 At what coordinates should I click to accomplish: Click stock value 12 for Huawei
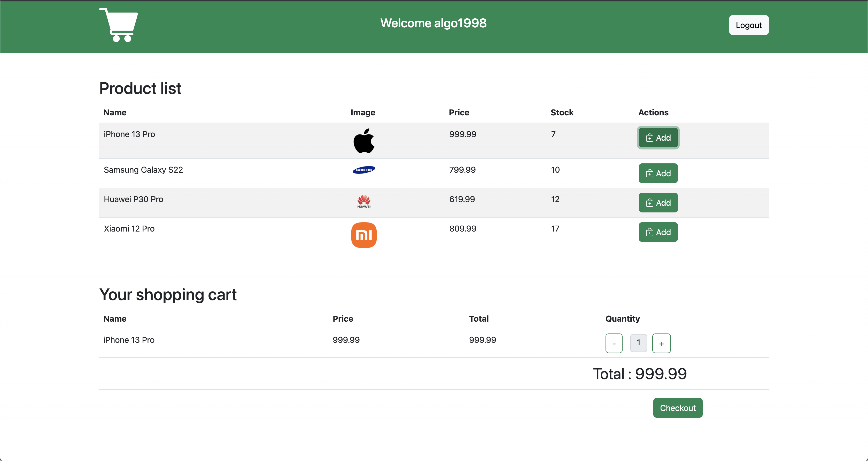coord(555,199)
